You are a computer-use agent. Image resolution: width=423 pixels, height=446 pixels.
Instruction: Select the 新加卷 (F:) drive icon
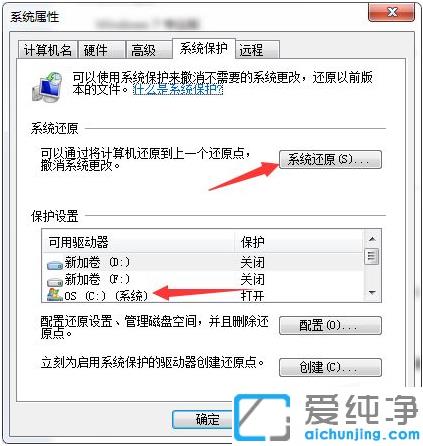tap(55, 282)
